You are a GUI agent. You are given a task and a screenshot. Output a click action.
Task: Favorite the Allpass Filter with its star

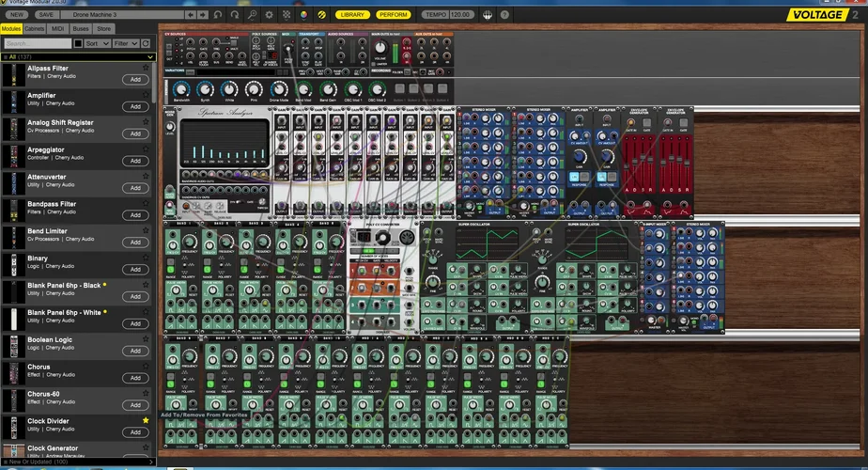pyautogui.click(x=146, y=69)
